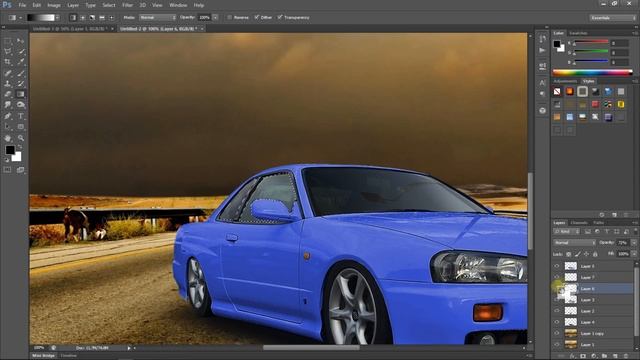The width and height of the screenshot is (640, 360).
Task: Open the collapsed Character panel icon
Action: tap(542, 83)
